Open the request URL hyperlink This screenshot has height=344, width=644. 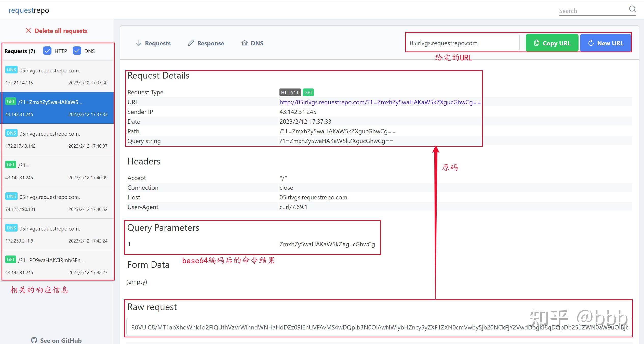tap(380, 102)
